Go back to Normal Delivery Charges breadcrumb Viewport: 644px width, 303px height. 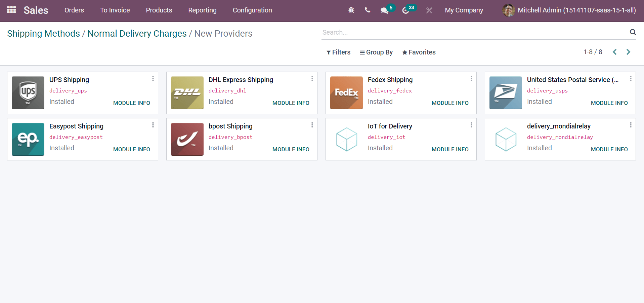(137, 34)
